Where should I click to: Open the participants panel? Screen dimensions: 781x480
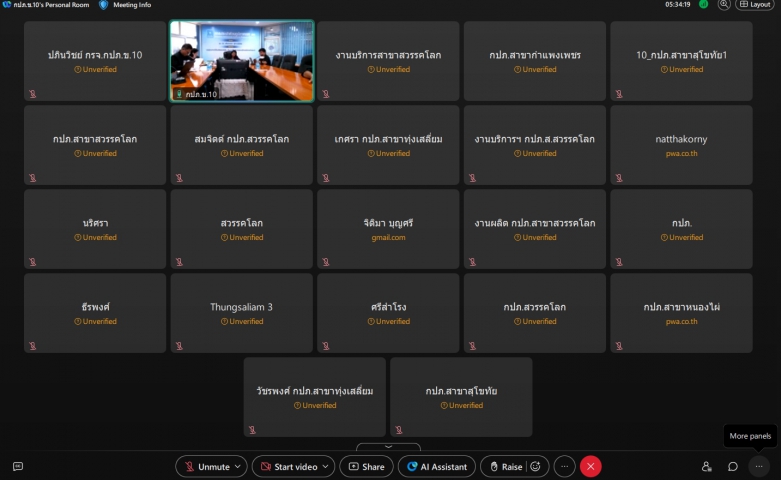point(707,466)
